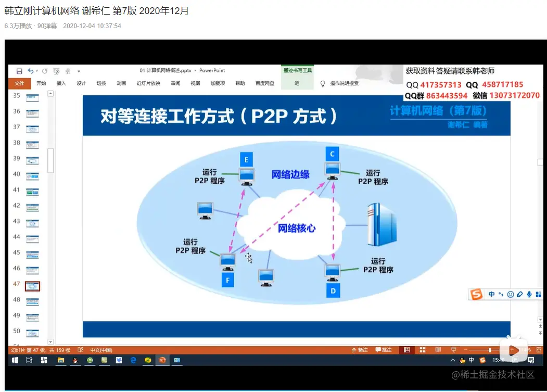The height and width of the screenshot is (392, 547).
Task: Open File Explorer on the taskbar
Action: [x=61, y=360]
